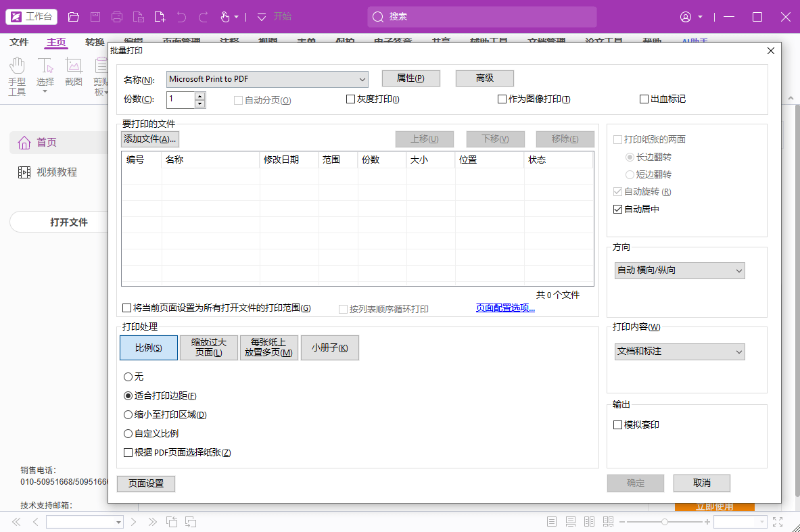800x532 pixels.
Task: Click the save disk icon in title bar
Action: [x=95, y=17]
